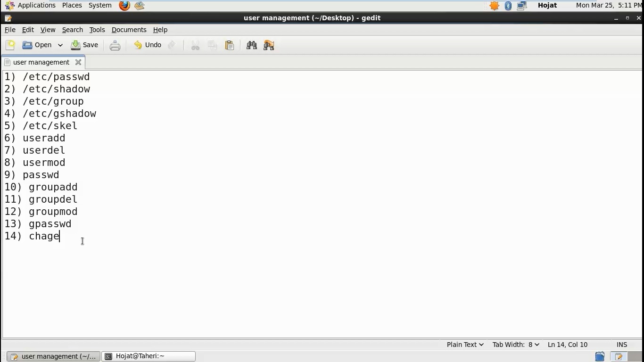Click the line "11) groupdel"
Screen dimensions: 644x362
pos(41,199)
